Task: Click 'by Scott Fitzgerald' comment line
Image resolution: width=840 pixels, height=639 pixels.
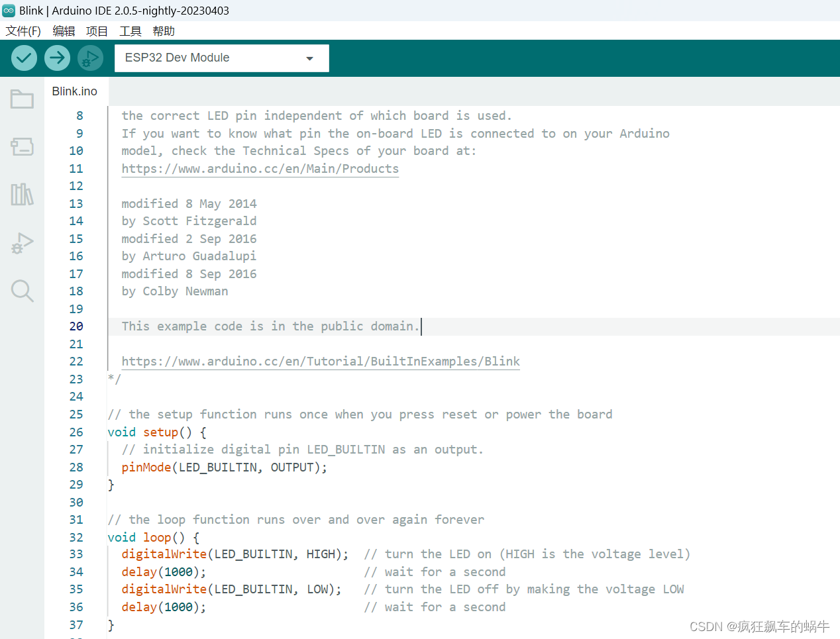Action: click(x=189, y=221)
